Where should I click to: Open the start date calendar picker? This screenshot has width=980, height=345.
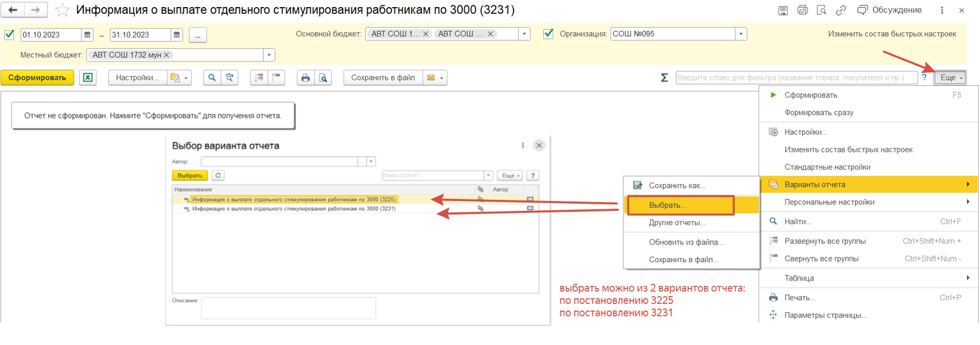87,35
